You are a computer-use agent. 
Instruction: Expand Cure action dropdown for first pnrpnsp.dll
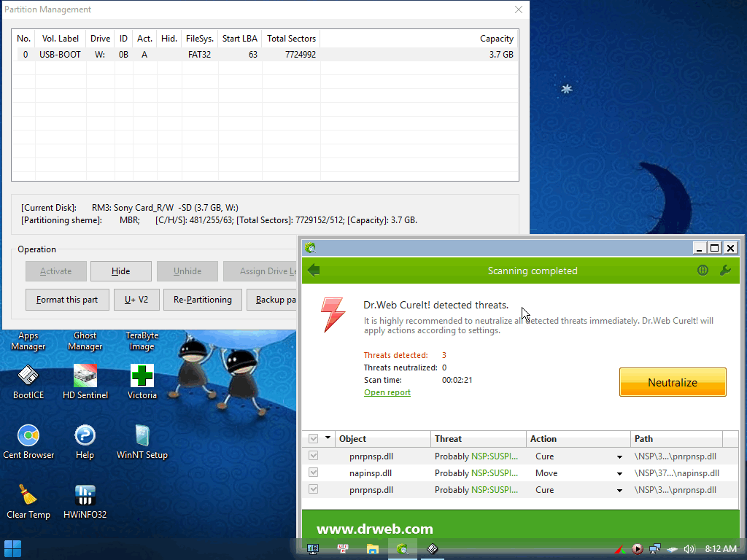click(x=619, y=456)
